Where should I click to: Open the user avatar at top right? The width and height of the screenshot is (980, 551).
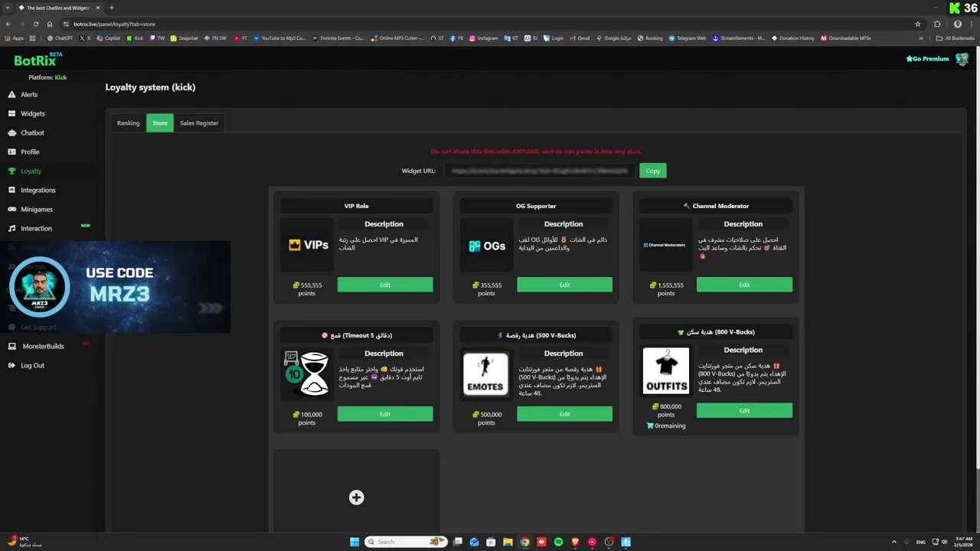point(962,59)
